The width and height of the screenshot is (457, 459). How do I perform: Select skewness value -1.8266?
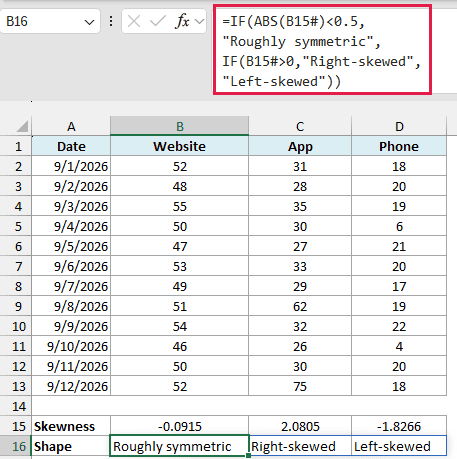click(x=399, y=426)
